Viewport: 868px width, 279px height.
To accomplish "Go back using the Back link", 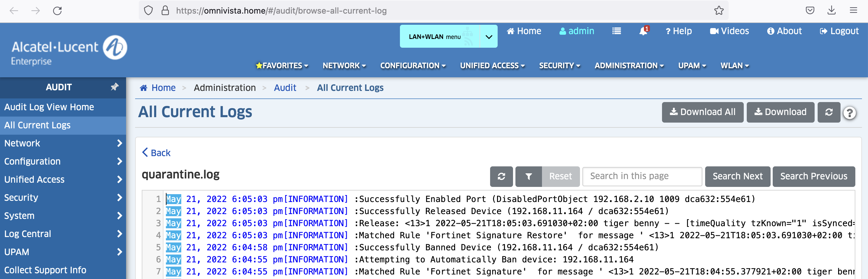I will [x=156, y=153].
